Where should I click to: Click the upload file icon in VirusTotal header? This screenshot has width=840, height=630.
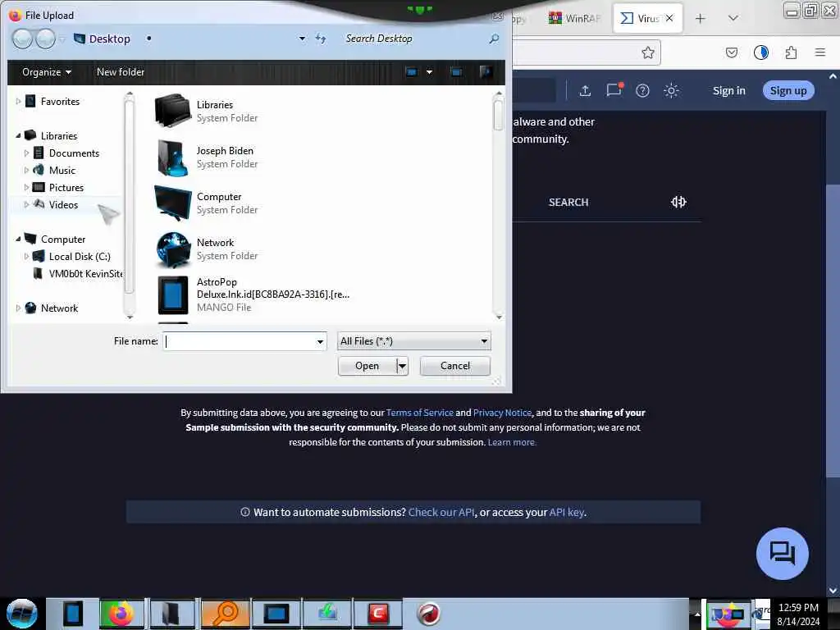pos(585,90)
